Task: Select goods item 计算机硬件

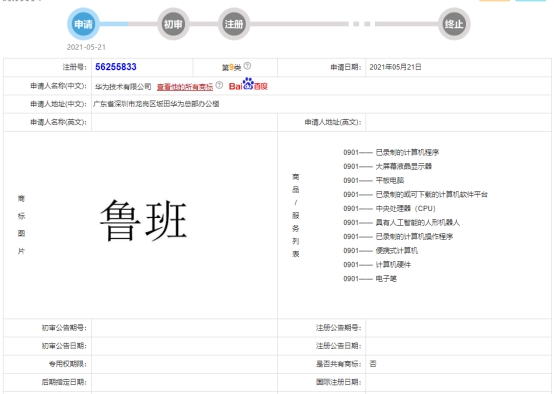Action: coord(393,265)
